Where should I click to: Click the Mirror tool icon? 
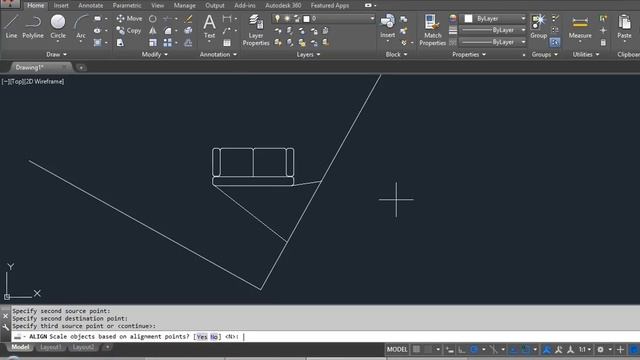point(153,31)
